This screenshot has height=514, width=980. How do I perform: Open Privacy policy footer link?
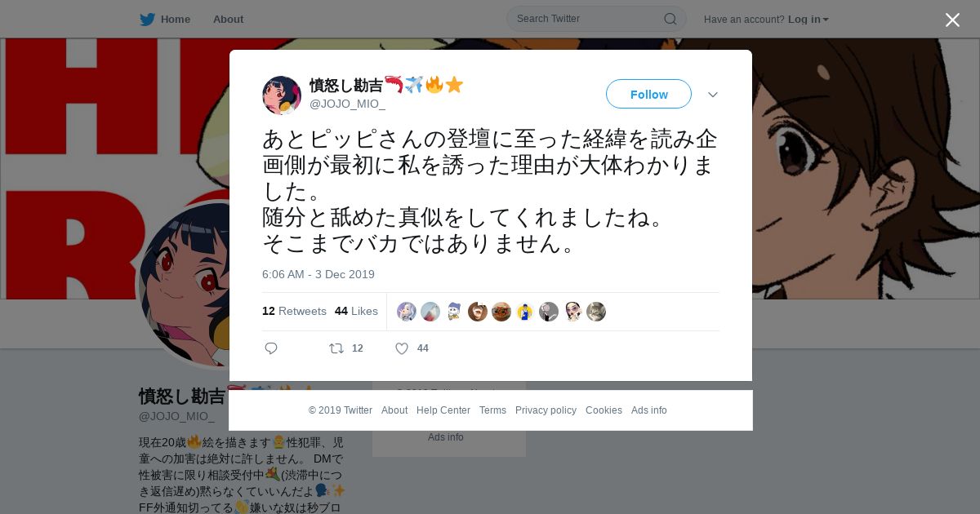546,410
